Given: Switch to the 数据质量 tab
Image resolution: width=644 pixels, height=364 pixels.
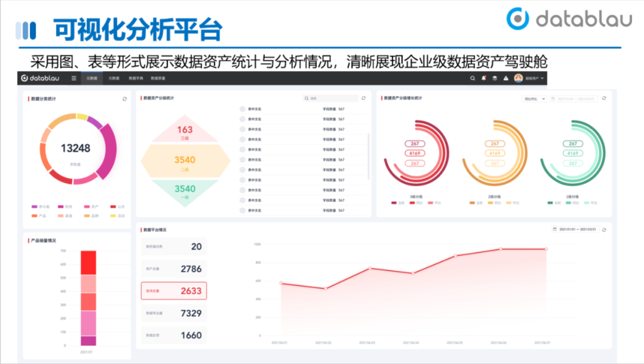Looking at the screenshot, I should 158,78.
